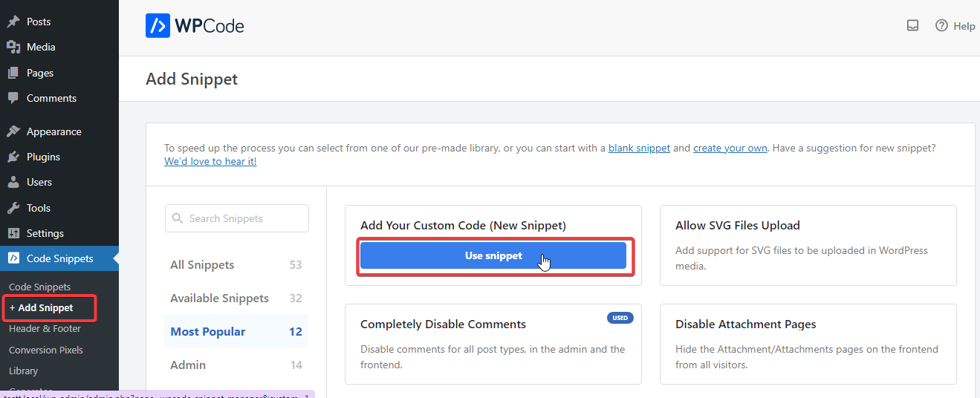Click the USED badge
980x398 pixels.
(620, 318)
